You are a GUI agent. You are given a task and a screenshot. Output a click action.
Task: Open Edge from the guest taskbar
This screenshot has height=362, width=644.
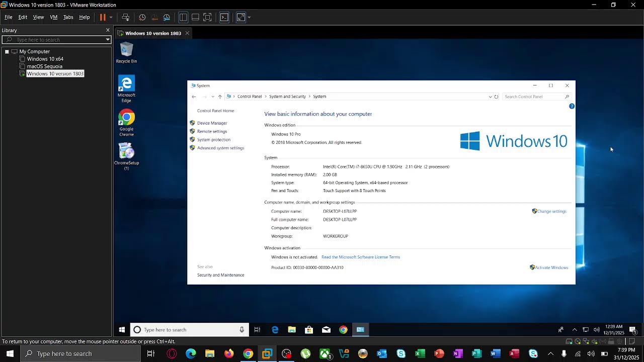[275, 330]
